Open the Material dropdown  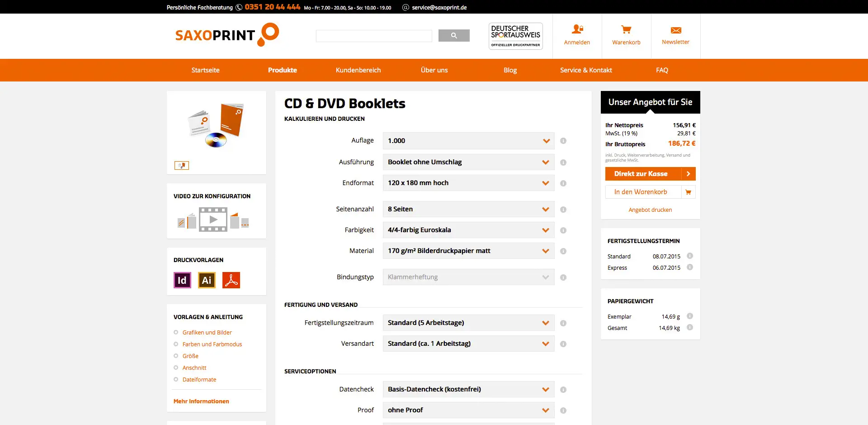pos(468,251)
